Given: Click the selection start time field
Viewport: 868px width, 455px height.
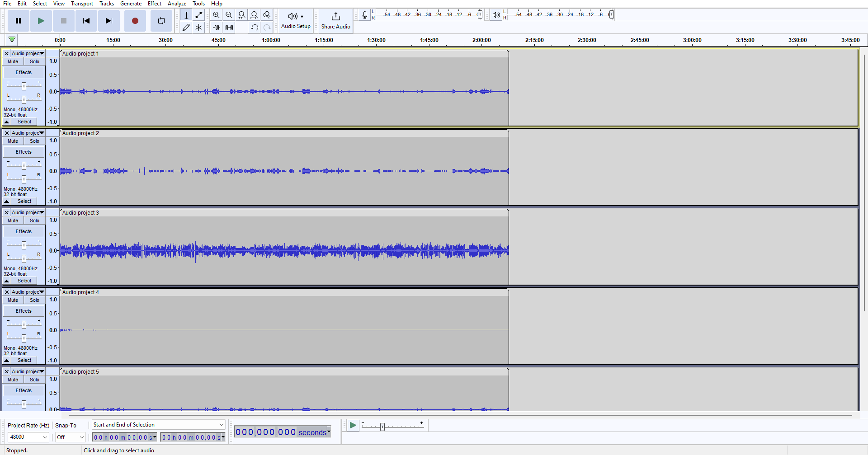Looking at the screenshot, I should tap(124, 437).
